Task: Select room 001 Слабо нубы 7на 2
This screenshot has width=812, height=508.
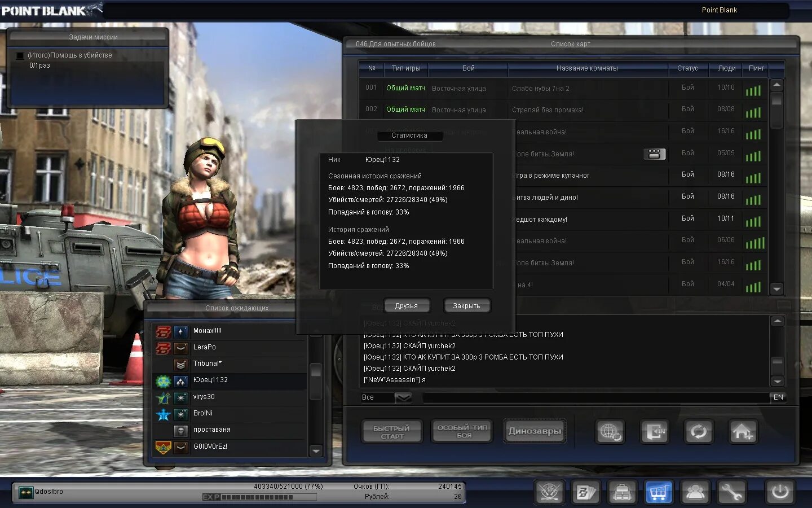Action: (564, 88)
